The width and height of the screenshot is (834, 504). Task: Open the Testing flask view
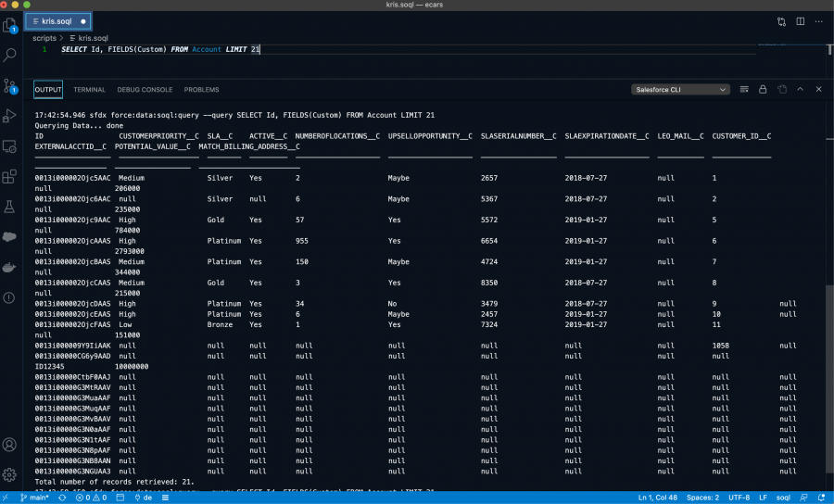click(x=9, y=207)
